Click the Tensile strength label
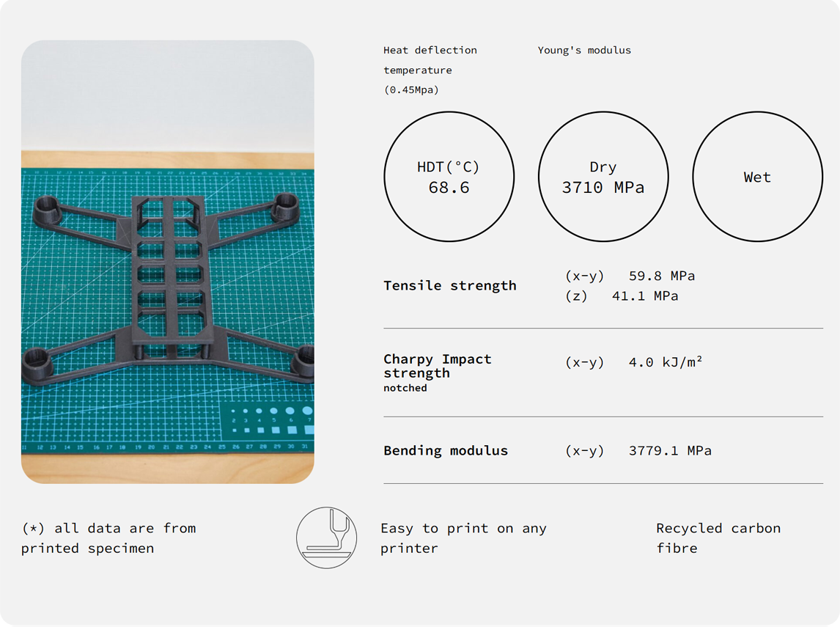 (449, 285)
